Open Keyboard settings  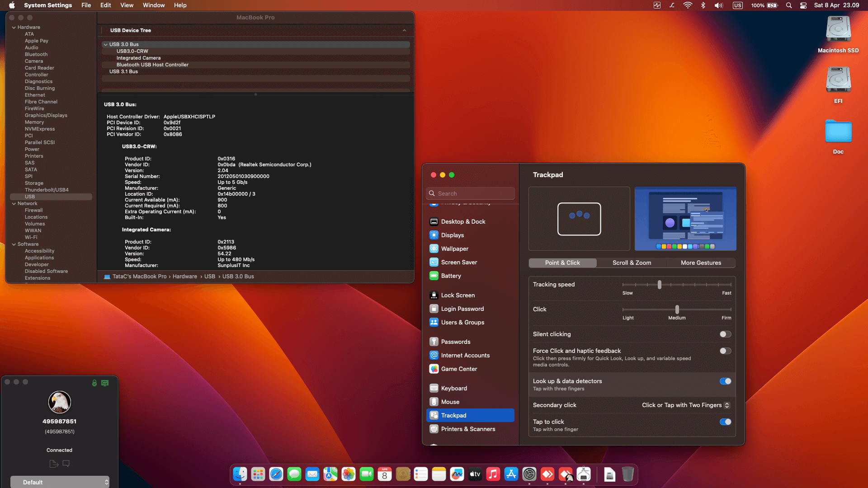coord(470,388)
